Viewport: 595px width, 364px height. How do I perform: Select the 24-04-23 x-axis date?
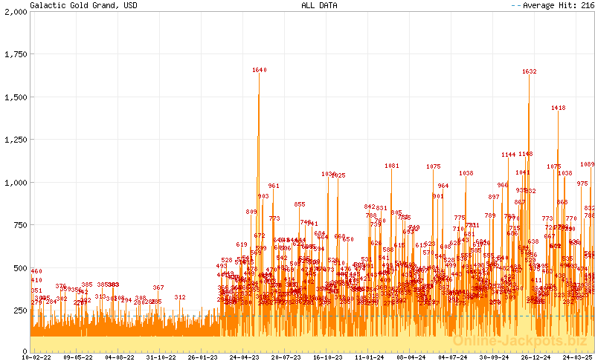[245, 357]
